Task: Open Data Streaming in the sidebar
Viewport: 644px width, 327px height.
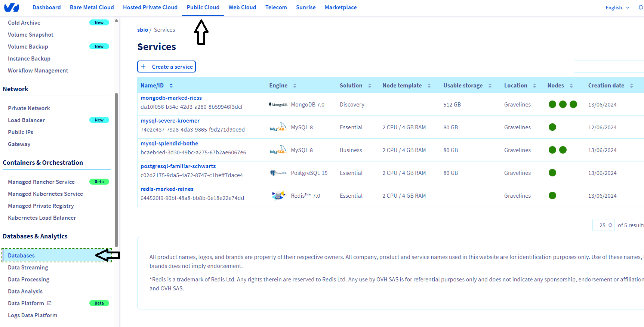Action: pyautogui.click(x=28, y=268)
